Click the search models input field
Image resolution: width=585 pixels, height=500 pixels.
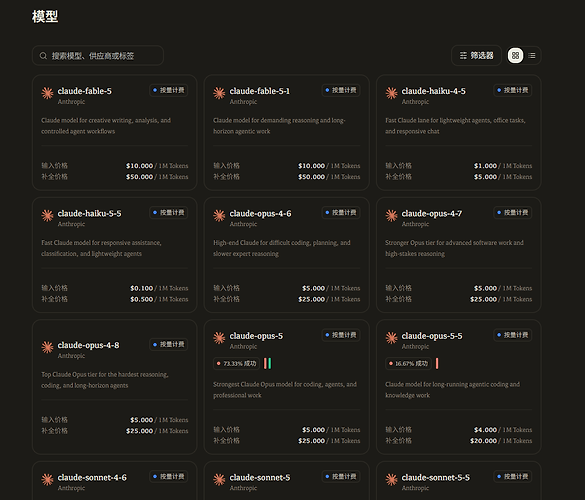(98, 56)
